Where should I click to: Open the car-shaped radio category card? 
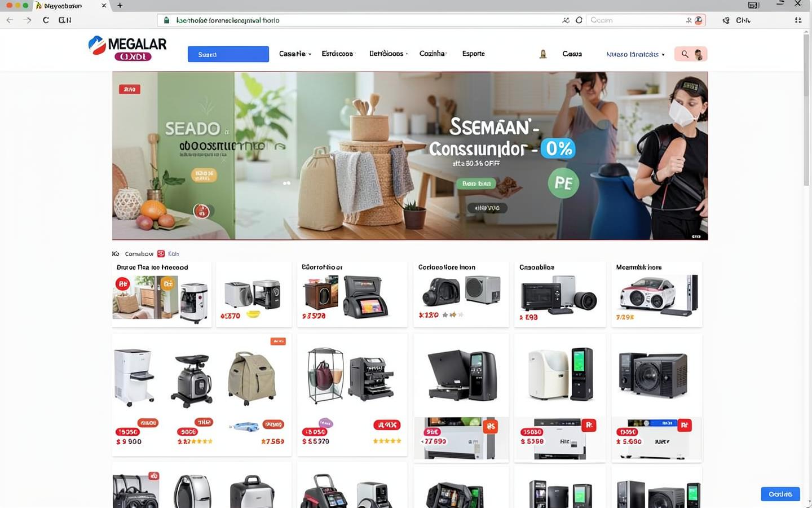657,294
